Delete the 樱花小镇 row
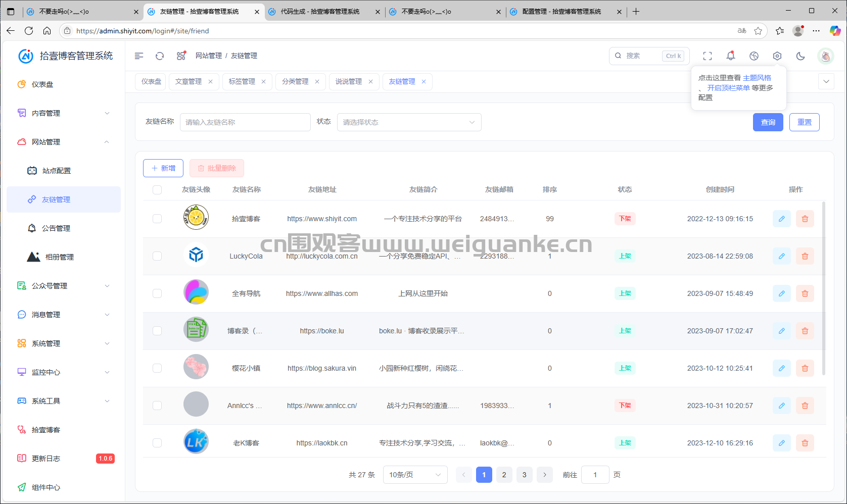The image size is (847, 504). coord(805,368)
